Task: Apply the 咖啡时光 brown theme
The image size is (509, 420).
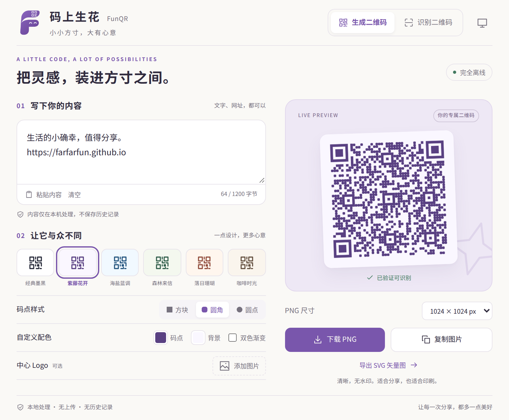Action: (247, 262)
